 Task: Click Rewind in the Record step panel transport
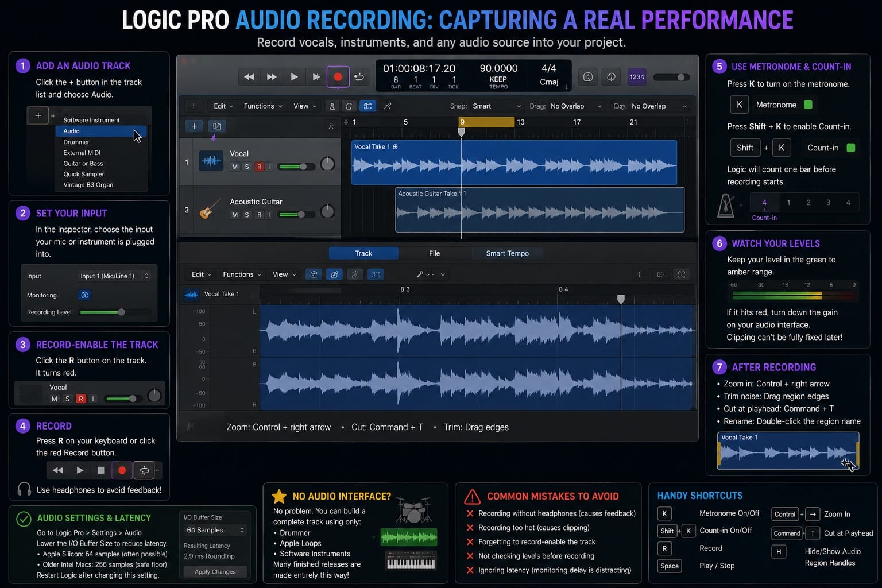[58, 470]
